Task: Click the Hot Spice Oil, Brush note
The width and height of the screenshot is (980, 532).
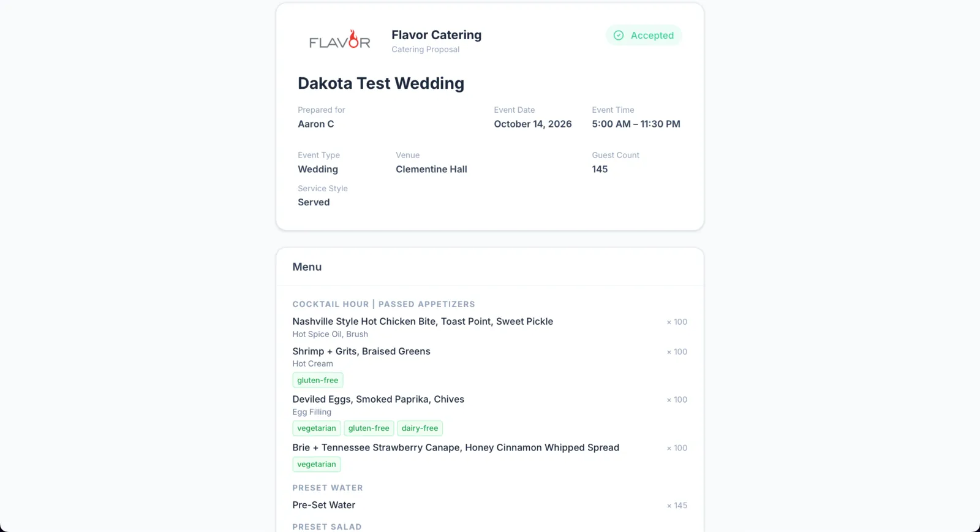Action: coord(330,334)
